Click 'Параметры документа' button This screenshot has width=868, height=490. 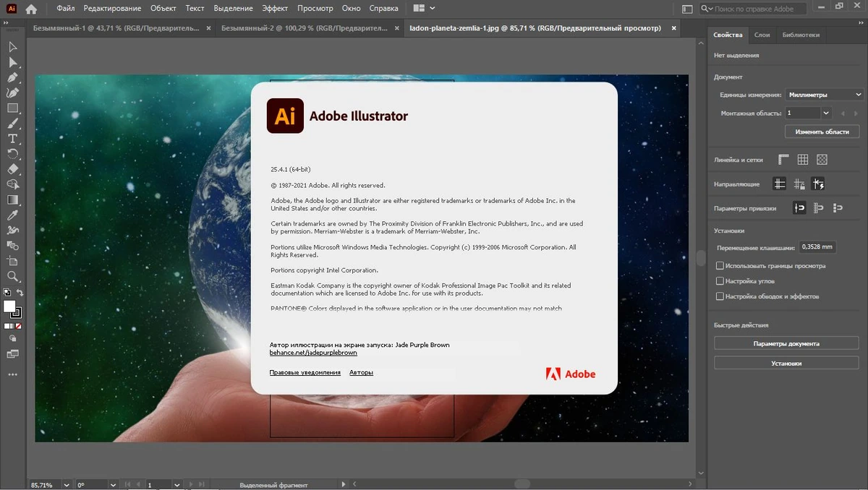click(786, 344)
